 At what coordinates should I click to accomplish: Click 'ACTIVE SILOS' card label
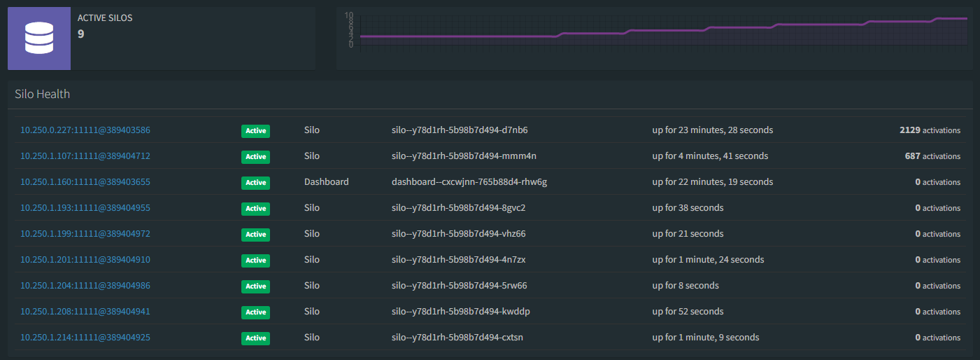[105, 18]
